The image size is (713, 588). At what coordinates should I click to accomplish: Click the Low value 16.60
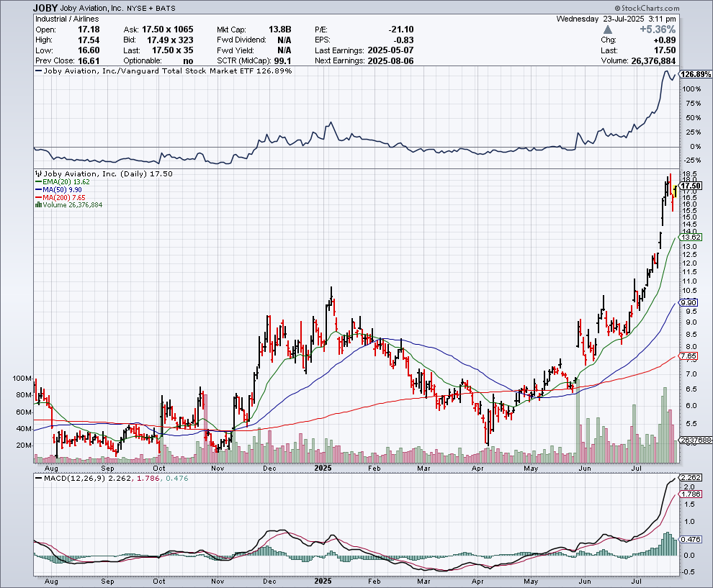click(89, 50)
